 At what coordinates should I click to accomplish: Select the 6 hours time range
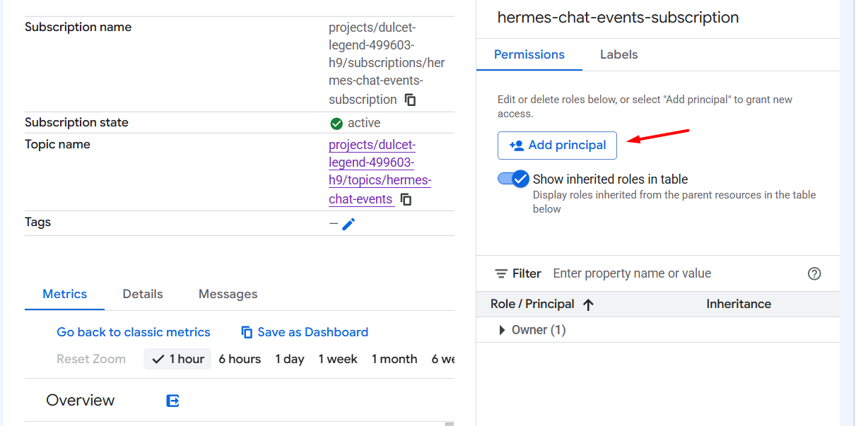click(x=240, y=359)
